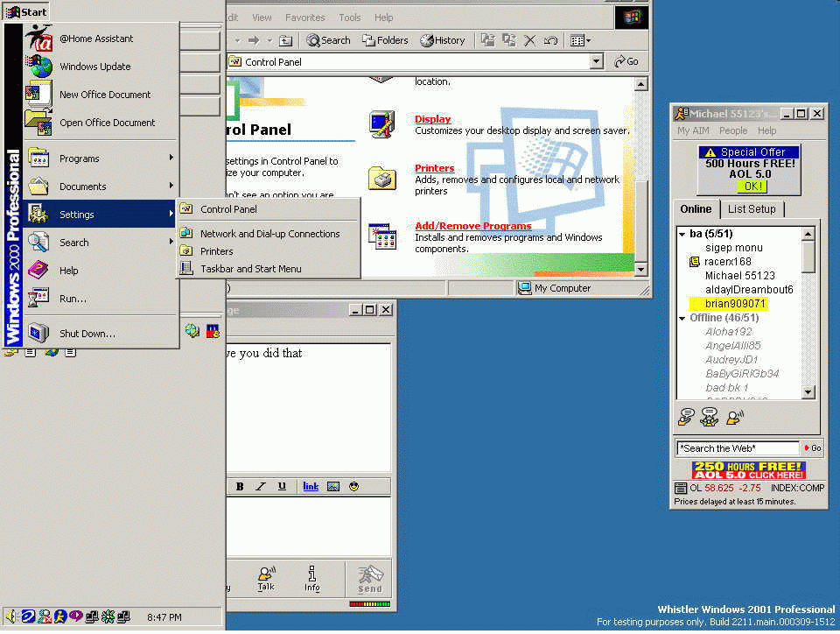This screenshot has width=840, height=634.
Task: Click the Search toolbar button in Control Panel
Action: click(328, 40)
